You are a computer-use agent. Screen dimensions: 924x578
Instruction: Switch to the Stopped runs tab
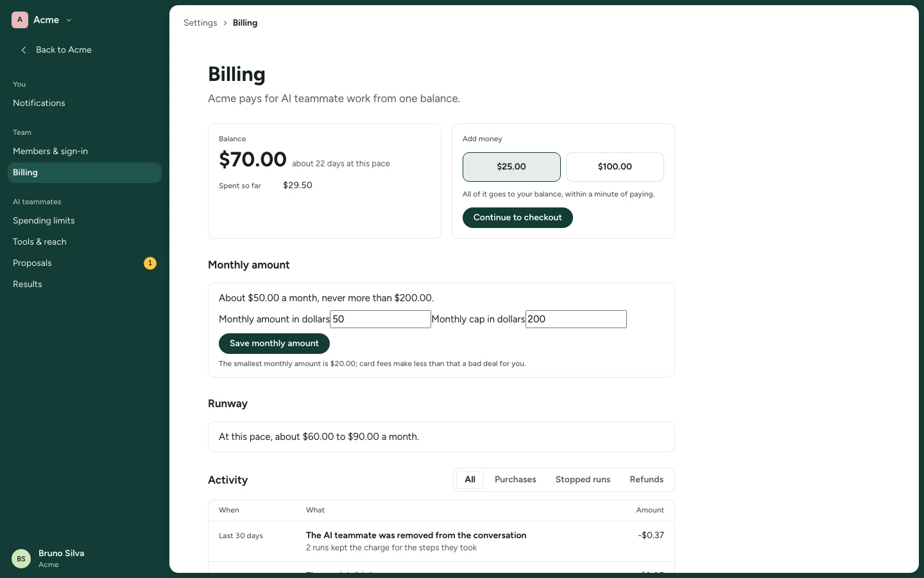pyautogui.click(x=583, y=480)
